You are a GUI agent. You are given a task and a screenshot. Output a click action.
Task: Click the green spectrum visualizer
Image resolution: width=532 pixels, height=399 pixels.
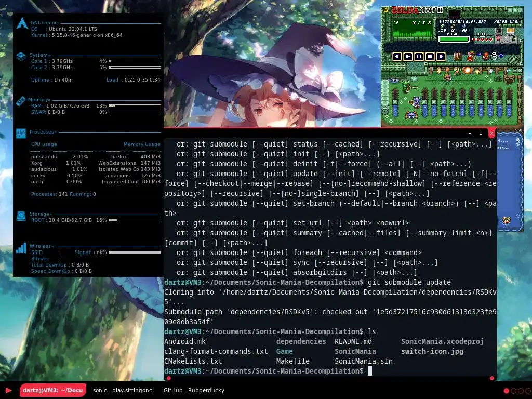point(412,34)
